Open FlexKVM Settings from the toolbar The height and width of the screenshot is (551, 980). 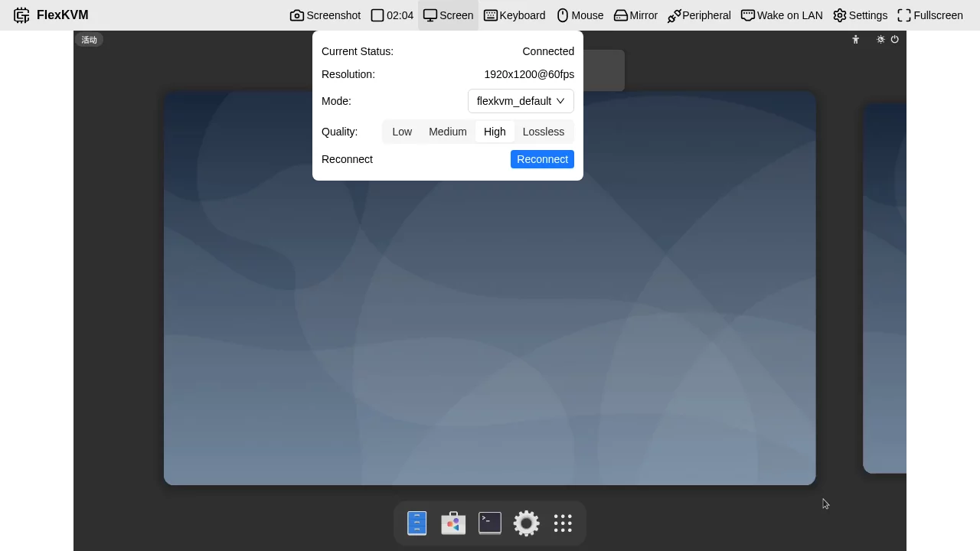coord(860,15)
